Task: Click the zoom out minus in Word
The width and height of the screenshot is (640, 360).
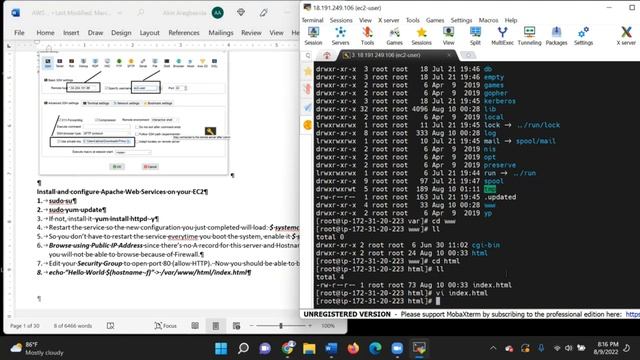Action: click(x=252, y=325)
